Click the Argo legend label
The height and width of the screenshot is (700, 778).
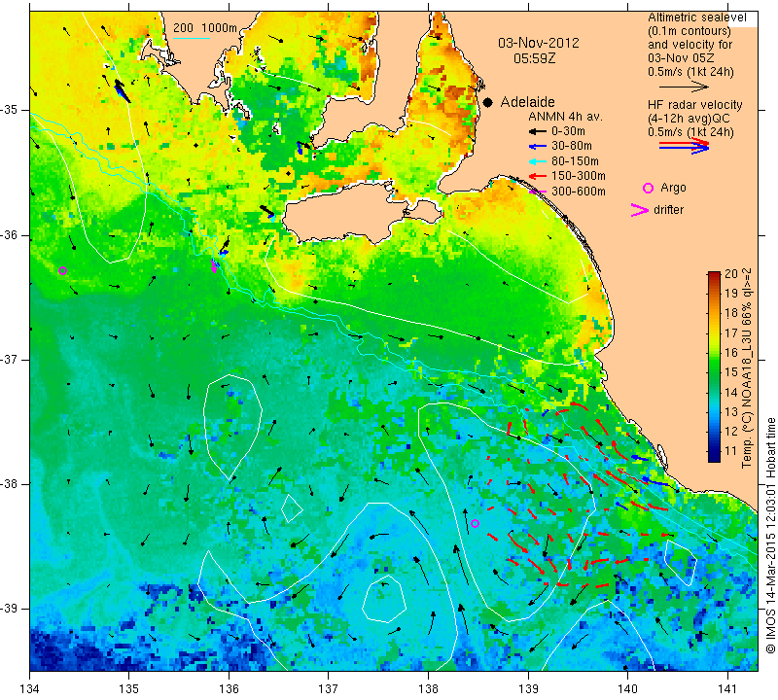[x=673, y=188]
